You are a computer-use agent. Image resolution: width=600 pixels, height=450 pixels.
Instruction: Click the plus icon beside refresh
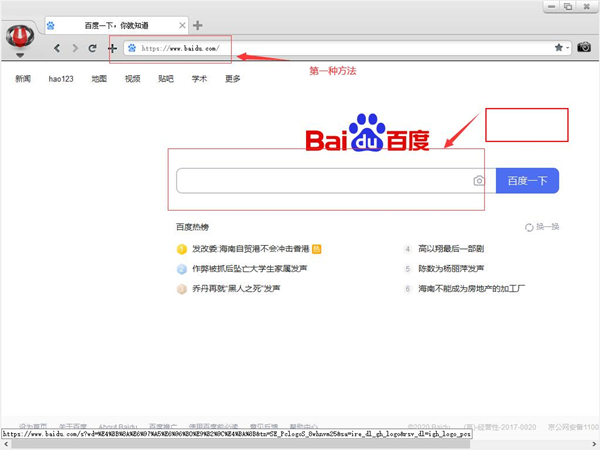pos(112,48)
